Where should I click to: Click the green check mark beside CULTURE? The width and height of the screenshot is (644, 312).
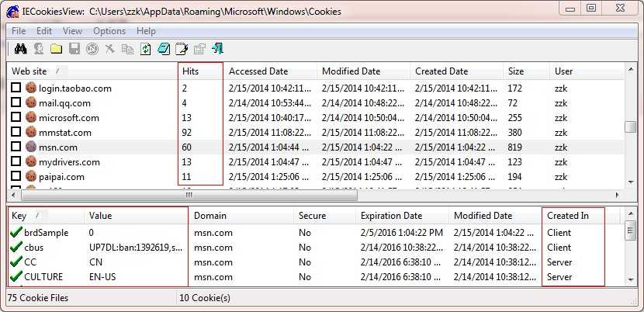pyautogui.click(x=16, y=276)
